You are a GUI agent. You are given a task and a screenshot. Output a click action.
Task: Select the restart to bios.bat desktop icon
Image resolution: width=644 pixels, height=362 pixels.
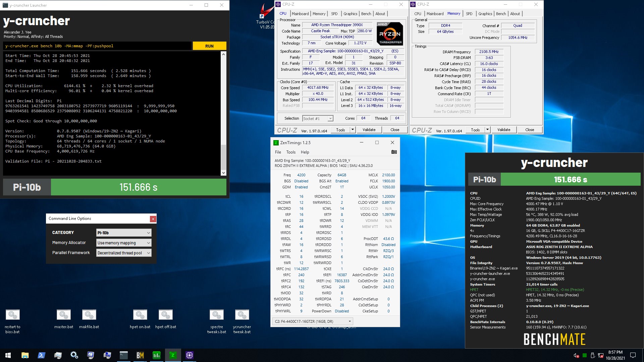tap(12, 321)
